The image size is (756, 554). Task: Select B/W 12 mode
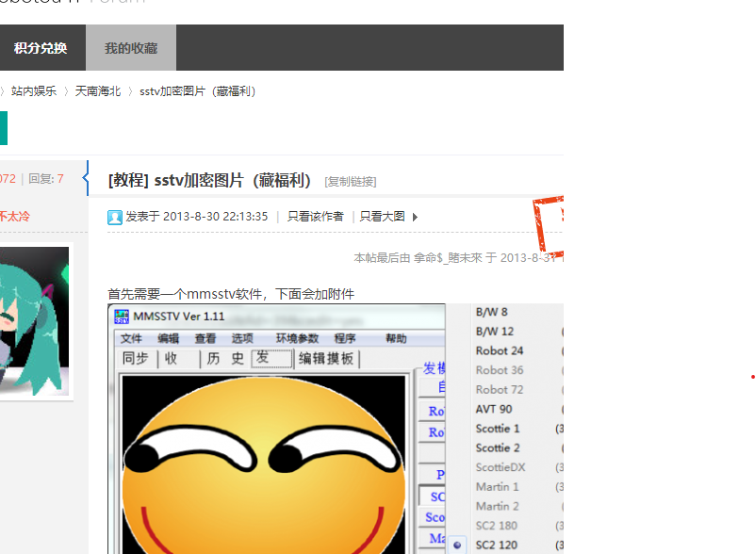coord(495,332)
